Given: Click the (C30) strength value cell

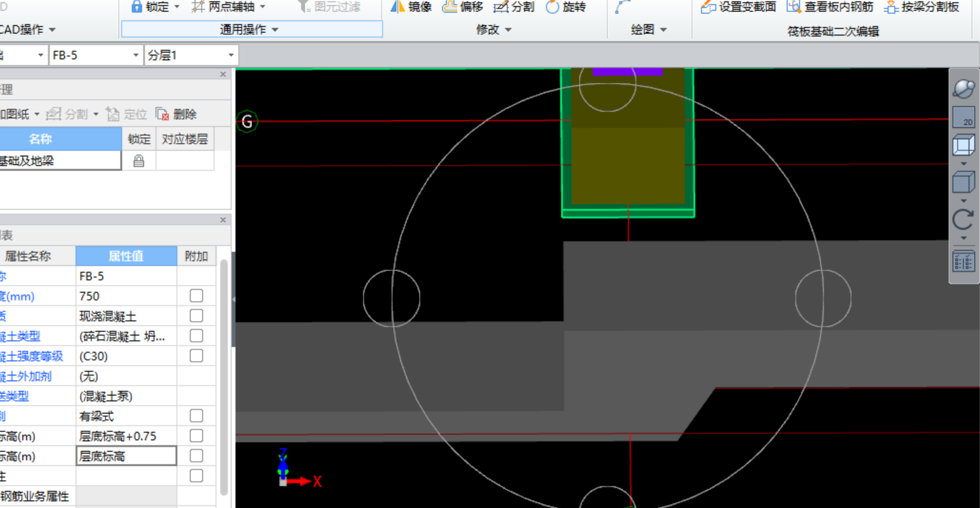Looking at the screenshot, I should pos(126,356).
